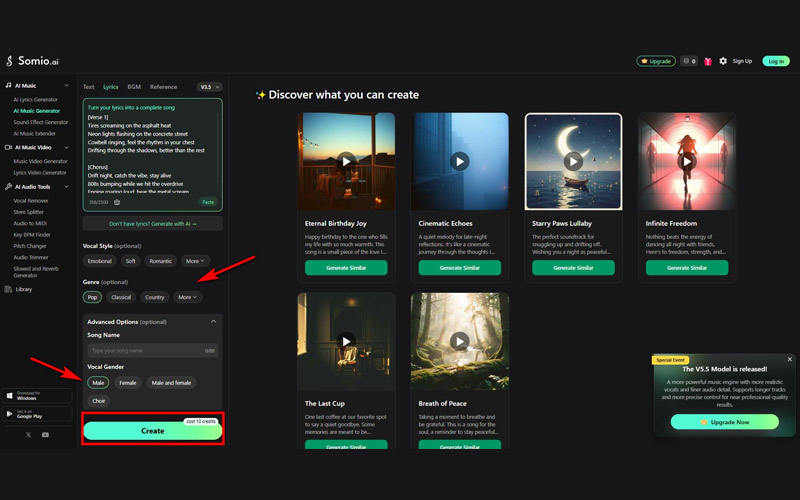Clear lyrics with the trash icon

coord(117,202)
